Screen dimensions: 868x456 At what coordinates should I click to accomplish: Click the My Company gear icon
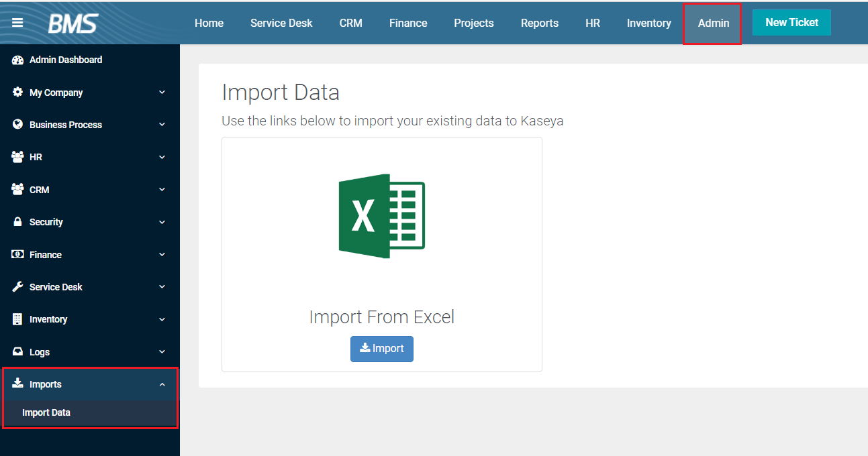click(x=17, y=93)
